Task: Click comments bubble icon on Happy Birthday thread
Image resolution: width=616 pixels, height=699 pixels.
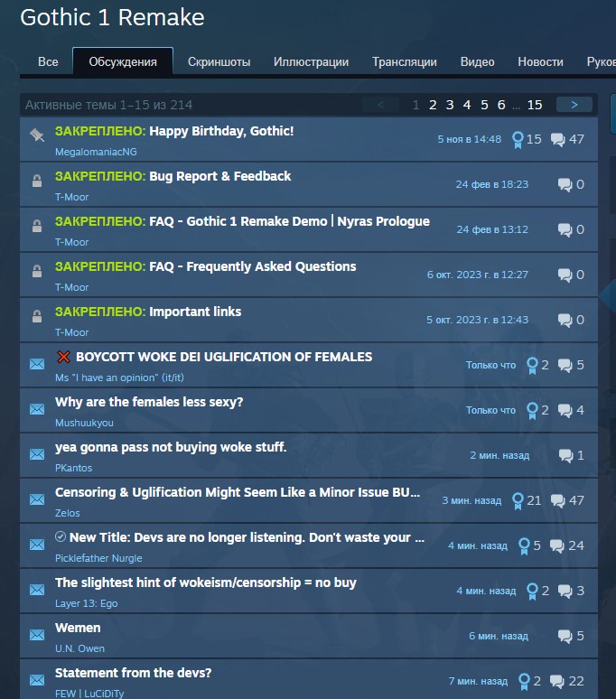Action: (557, 140)
